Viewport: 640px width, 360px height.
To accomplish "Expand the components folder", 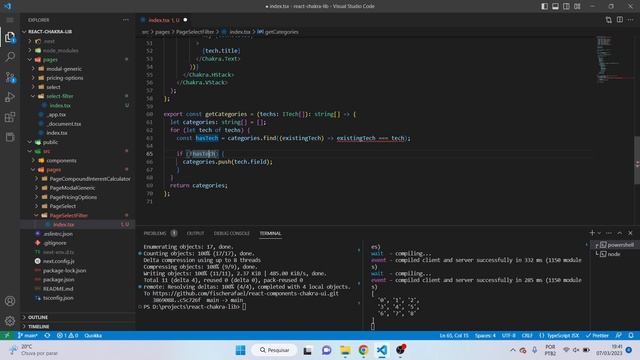I will click(x=61, y=160).
